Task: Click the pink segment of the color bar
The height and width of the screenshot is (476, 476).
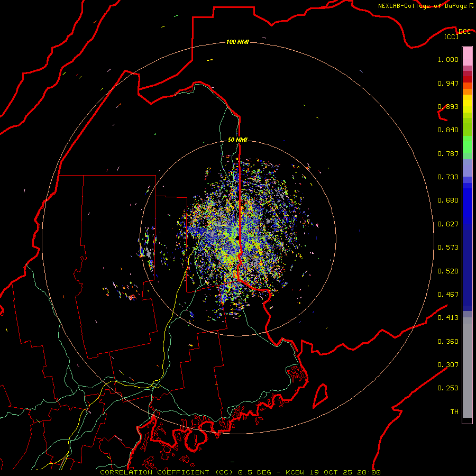Action: [x=467, y=57]
